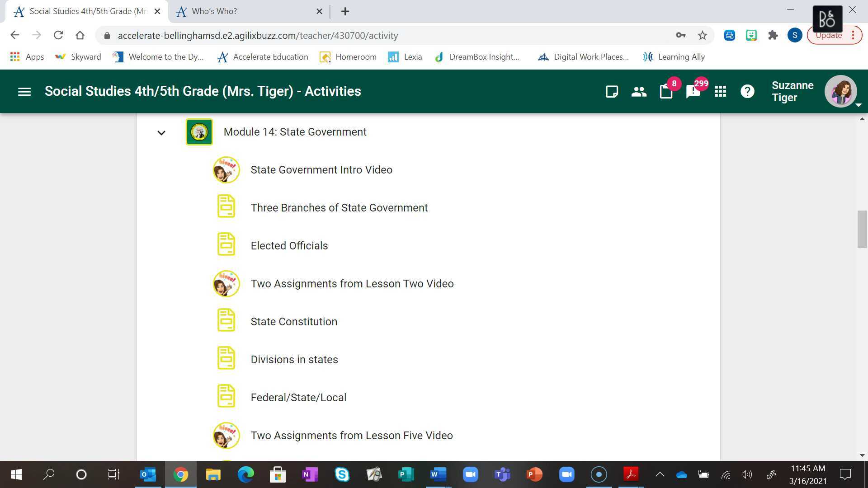Click the notes icon in header

(612, 92)
